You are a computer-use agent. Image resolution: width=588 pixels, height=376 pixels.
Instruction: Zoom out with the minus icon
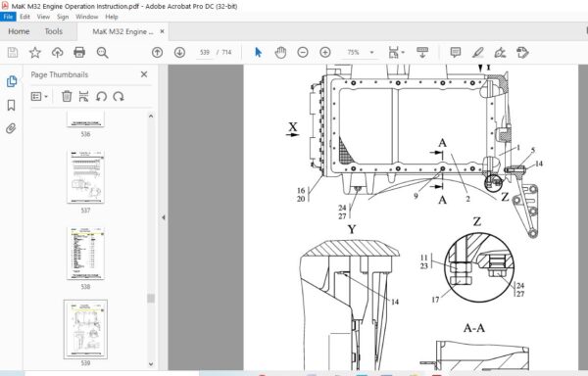click(303, 53)
